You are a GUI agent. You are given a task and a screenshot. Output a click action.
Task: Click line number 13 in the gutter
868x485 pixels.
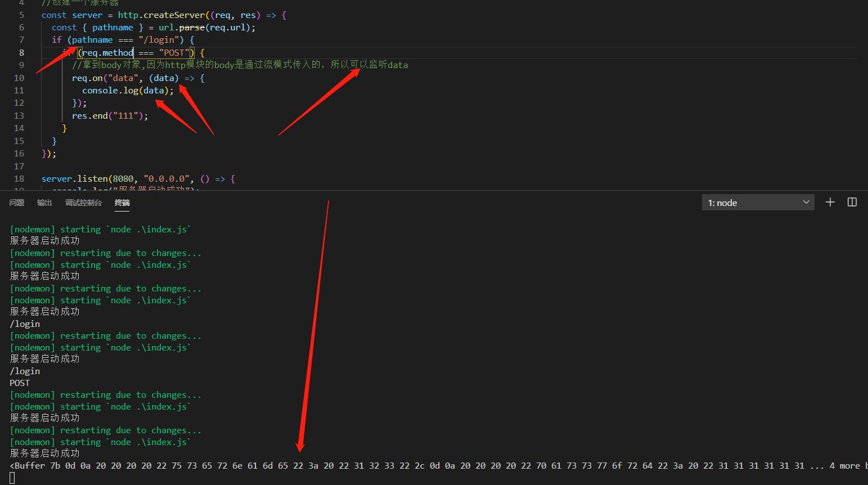tap(19, 115)
